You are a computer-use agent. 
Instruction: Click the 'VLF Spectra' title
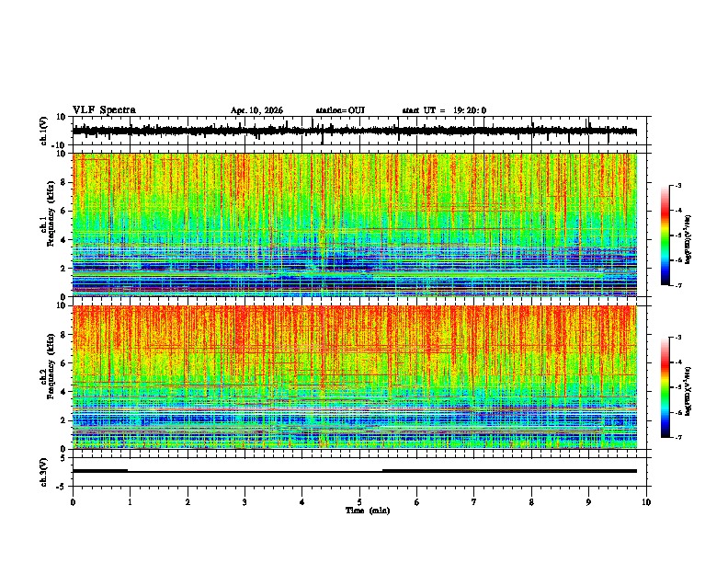(x=104, y=110)
